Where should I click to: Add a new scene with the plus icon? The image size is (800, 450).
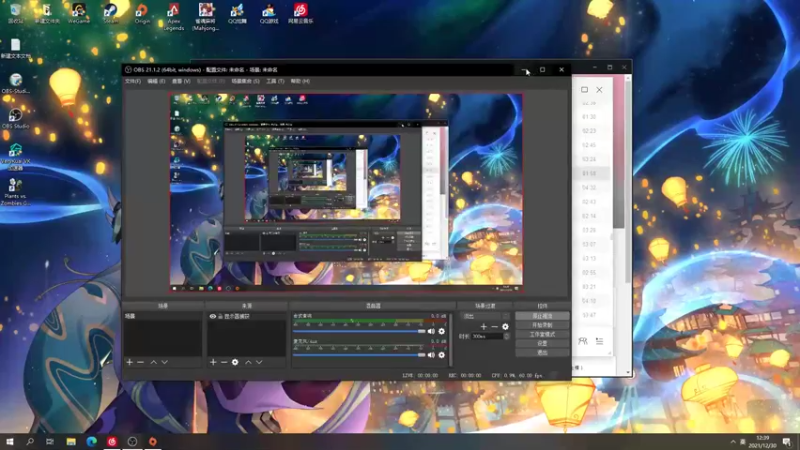point(130,362)
